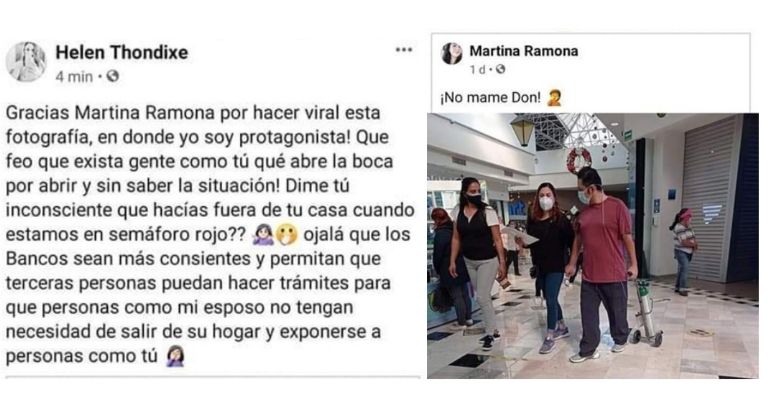Click the Christmas wreath in the mall photo
Image resolution: width=768 pixels, height=400 pixels.
tap(579, 160)
